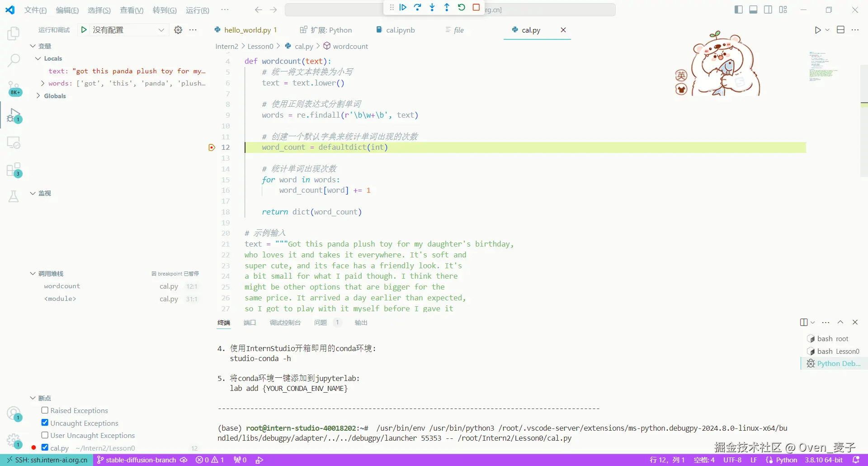Open the Search view in activity bar

pyautogui.click(x=14, y=60)
